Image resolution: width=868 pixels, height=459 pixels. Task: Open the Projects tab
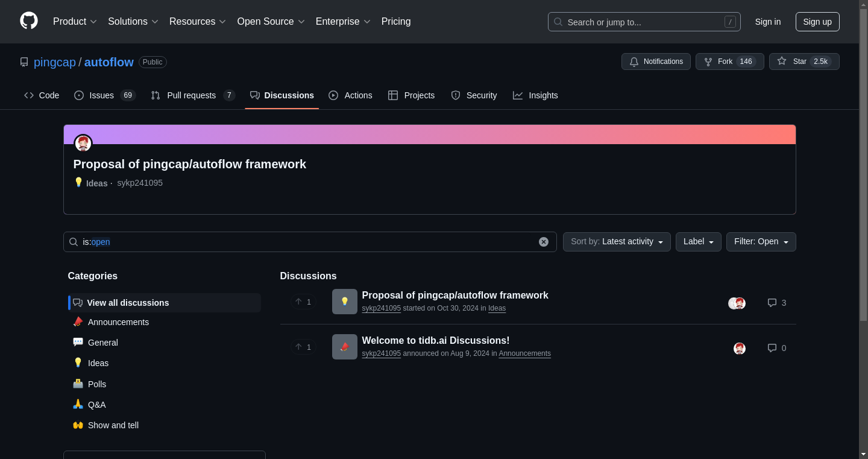coord(411,95)
